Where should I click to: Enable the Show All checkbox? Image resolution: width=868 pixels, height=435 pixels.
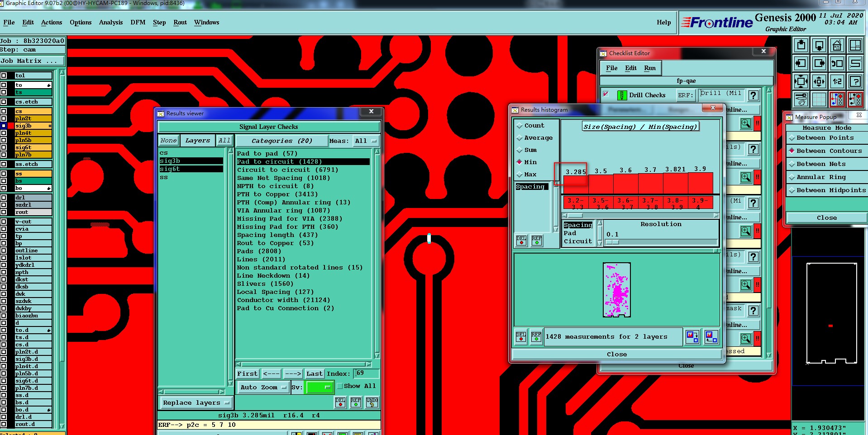click(x=340, y=386)
